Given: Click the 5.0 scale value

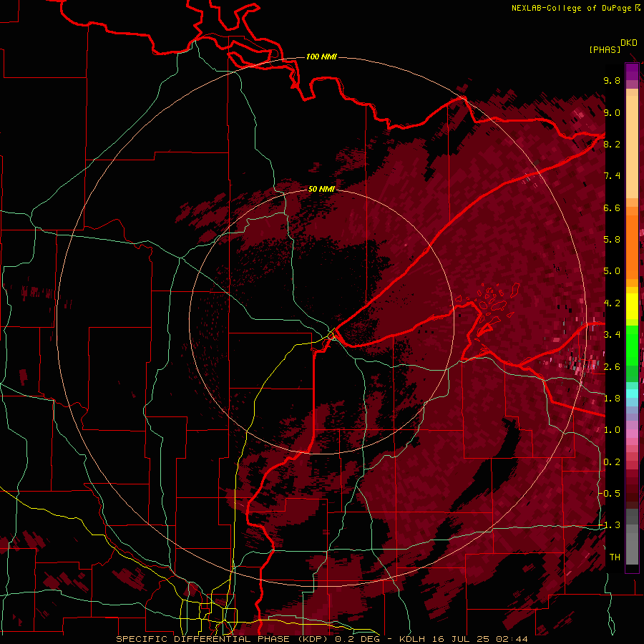Looking at the screenshot, I should (612, 271).
